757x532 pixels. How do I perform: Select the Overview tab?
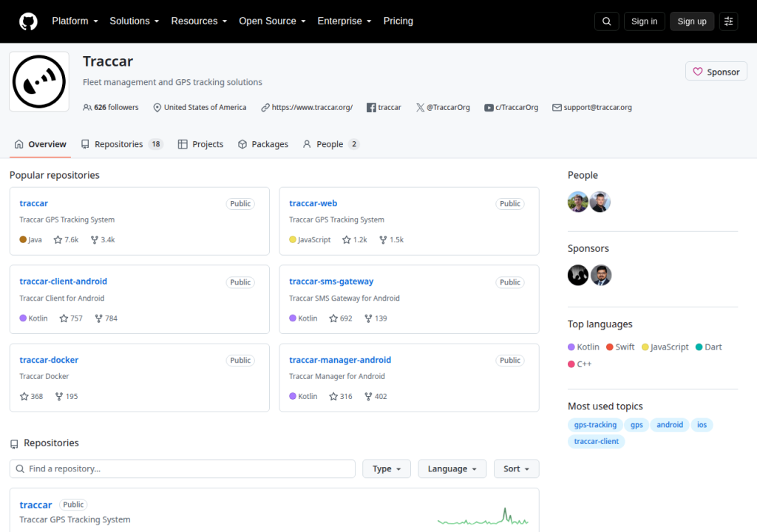(40, 144)
